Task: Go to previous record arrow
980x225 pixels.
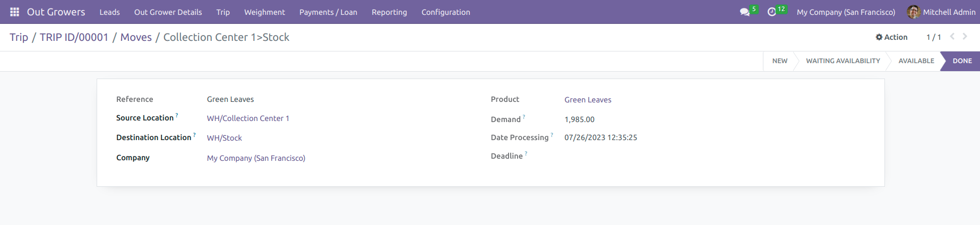Action: click(952, 37)
